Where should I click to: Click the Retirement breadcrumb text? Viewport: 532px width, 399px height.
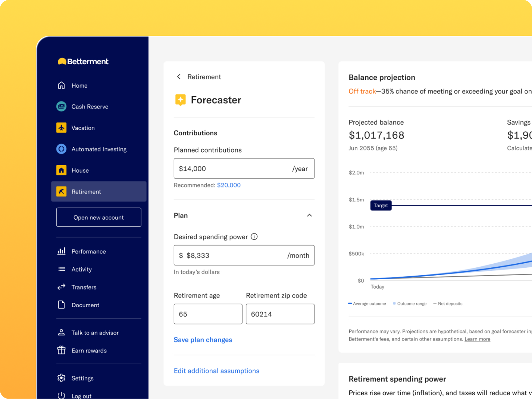coord(204,77)
